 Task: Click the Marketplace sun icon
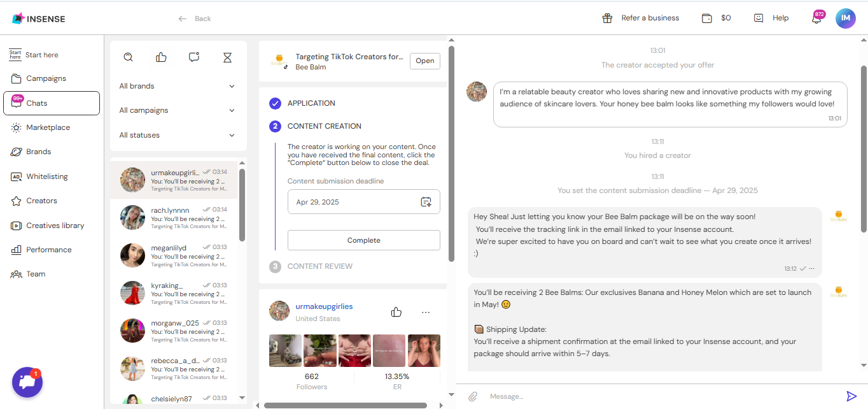[16, 127]
